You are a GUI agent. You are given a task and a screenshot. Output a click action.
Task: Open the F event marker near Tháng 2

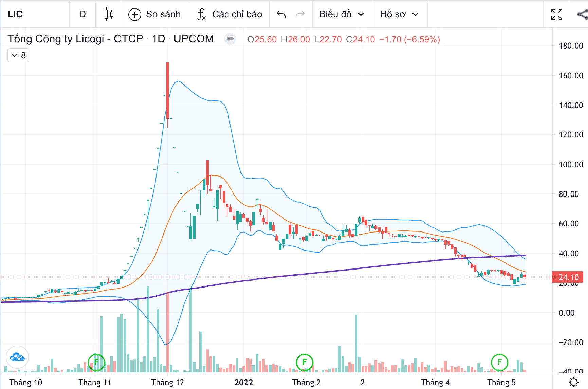(x=305, y=362)
